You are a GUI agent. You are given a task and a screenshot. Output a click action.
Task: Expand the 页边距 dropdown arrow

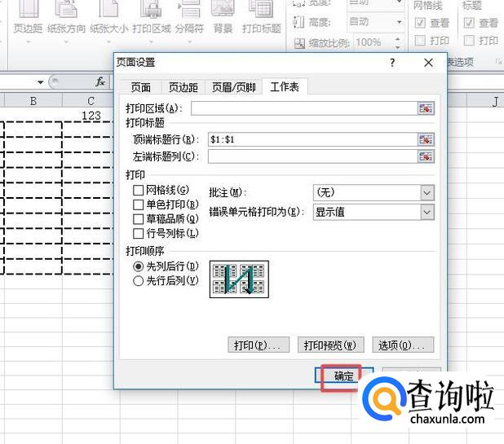(28, 42)
